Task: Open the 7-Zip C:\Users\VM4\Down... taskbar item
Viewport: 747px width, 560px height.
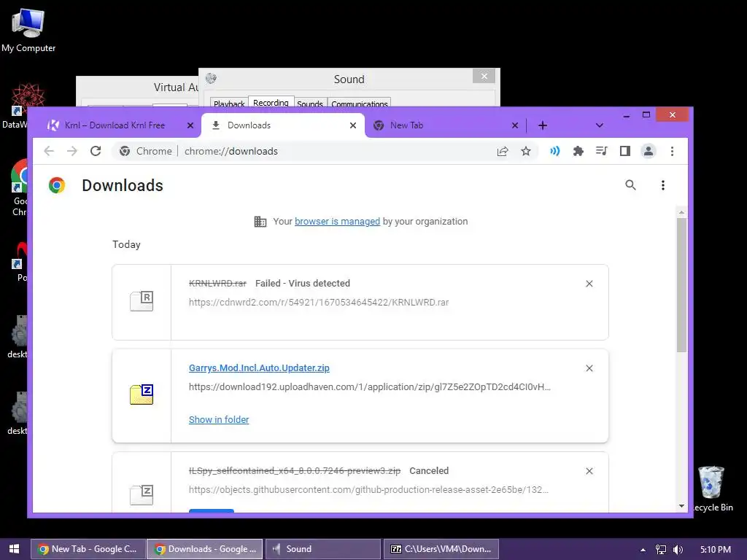Action: tap(441, 549)
